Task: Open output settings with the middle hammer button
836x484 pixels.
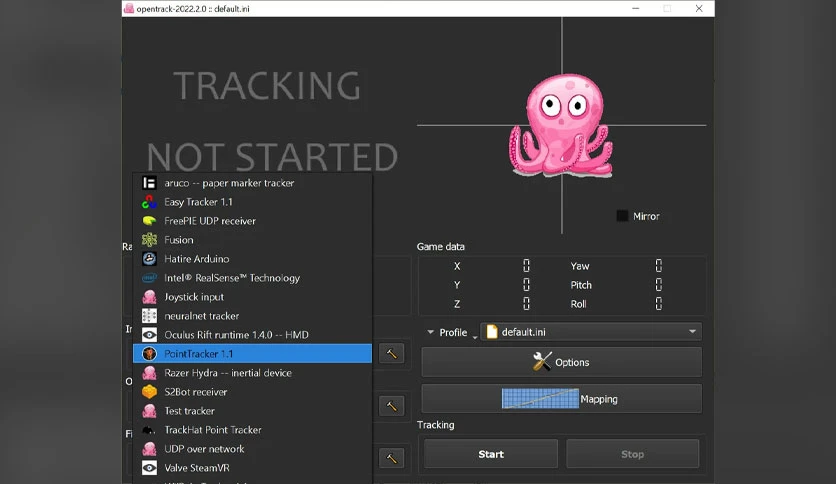Action: (391, 406)
